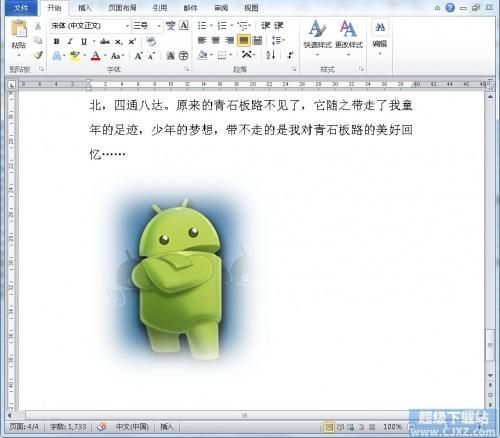Apply yellow text highlight color

click(75, 56)
